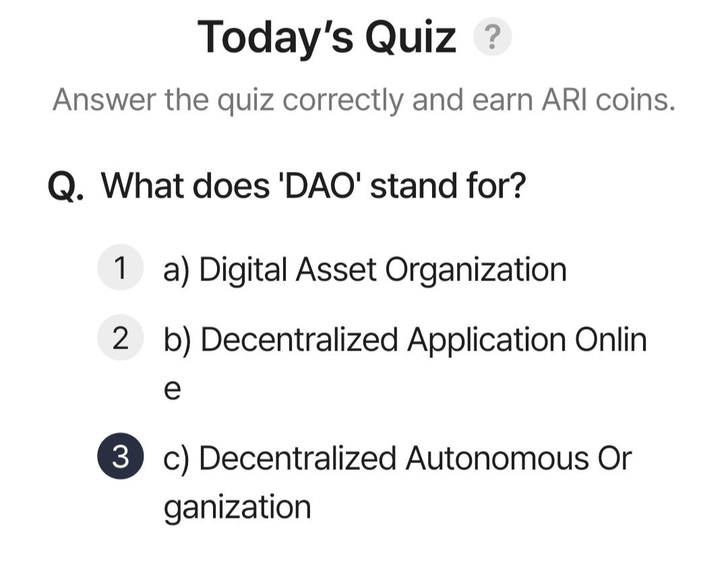The image size is (728, 563).
Task: Click the word 'Organization' in option a
Action: click(x=476, y=270)
